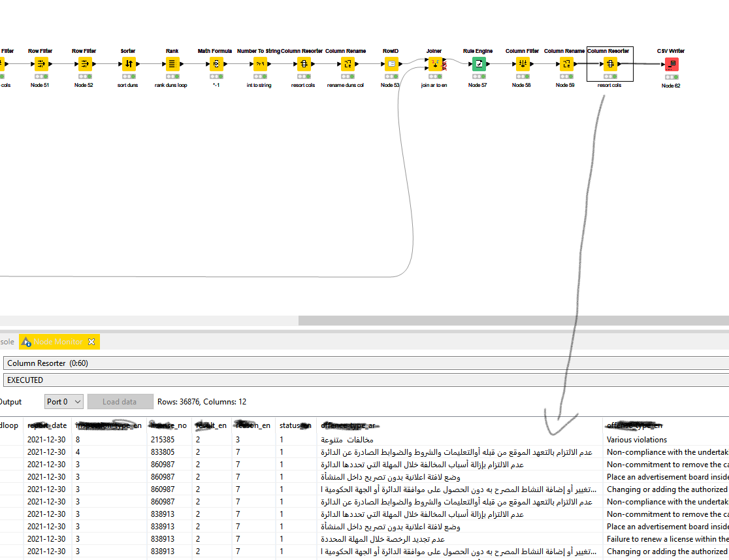Click the license_no column header
This screenshot has height=560, width=729.
click(168, 425)
